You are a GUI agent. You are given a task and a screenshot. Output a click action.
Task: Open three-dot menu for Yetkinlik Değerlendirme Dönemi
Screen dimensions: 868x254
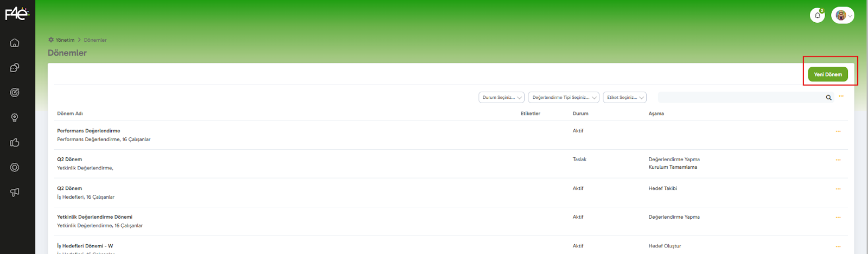click(838, 218)
